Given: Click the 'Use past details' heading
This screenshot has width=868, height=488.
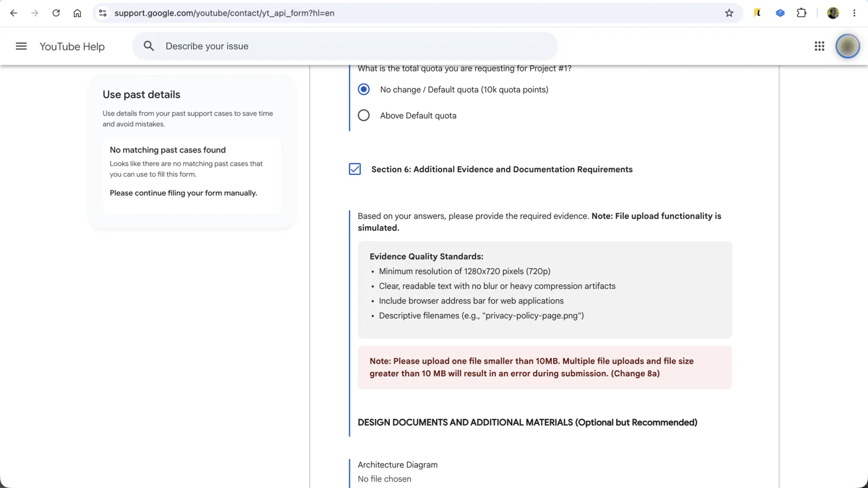Looking at the screenshot, I should click(142, 94).
